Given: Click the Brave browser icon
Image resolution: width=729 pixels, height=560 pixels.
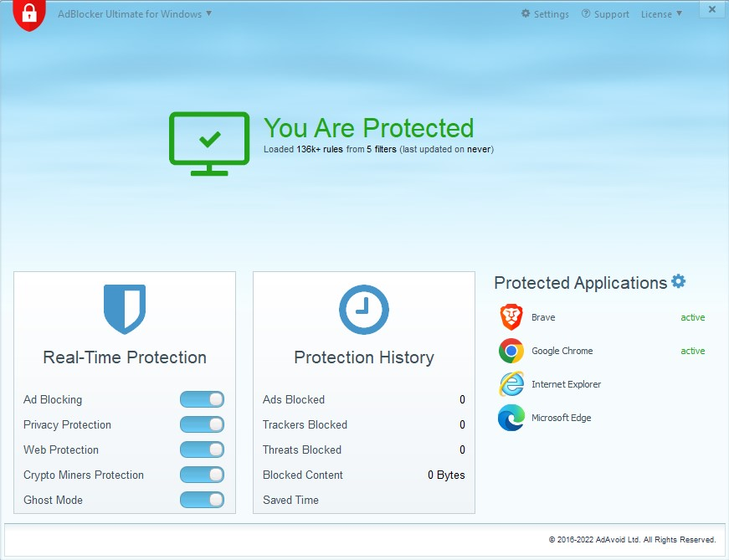Looking at the screenshot, I should 511,317.
